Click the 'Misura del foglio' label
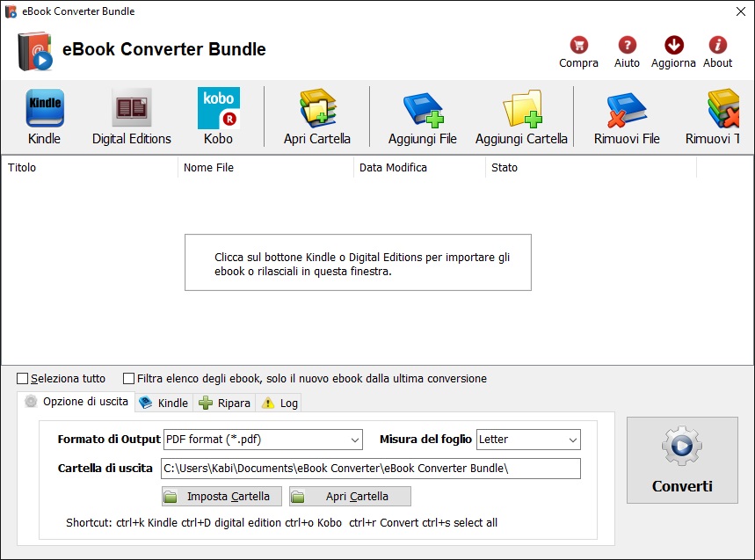755x560 pixels. 425,440
